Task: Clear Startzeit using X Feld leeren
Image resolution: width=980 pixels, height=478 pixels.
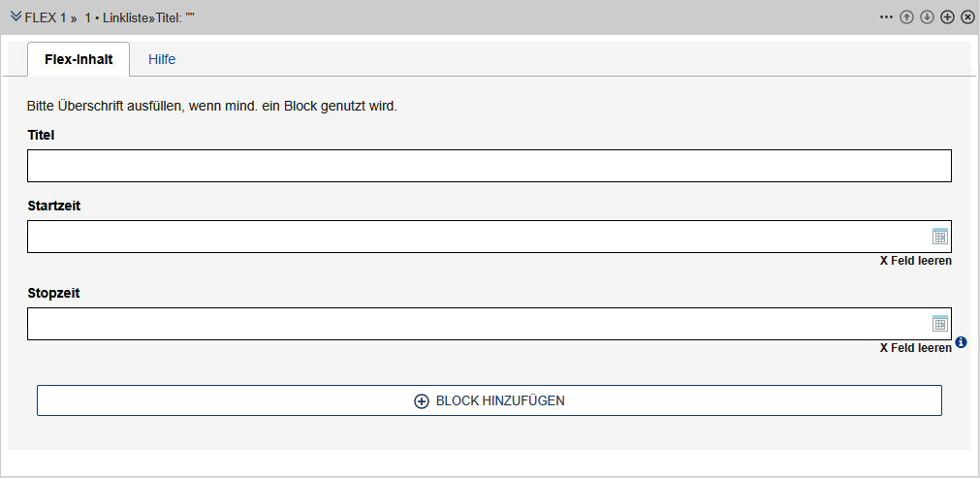Action: 915,261
